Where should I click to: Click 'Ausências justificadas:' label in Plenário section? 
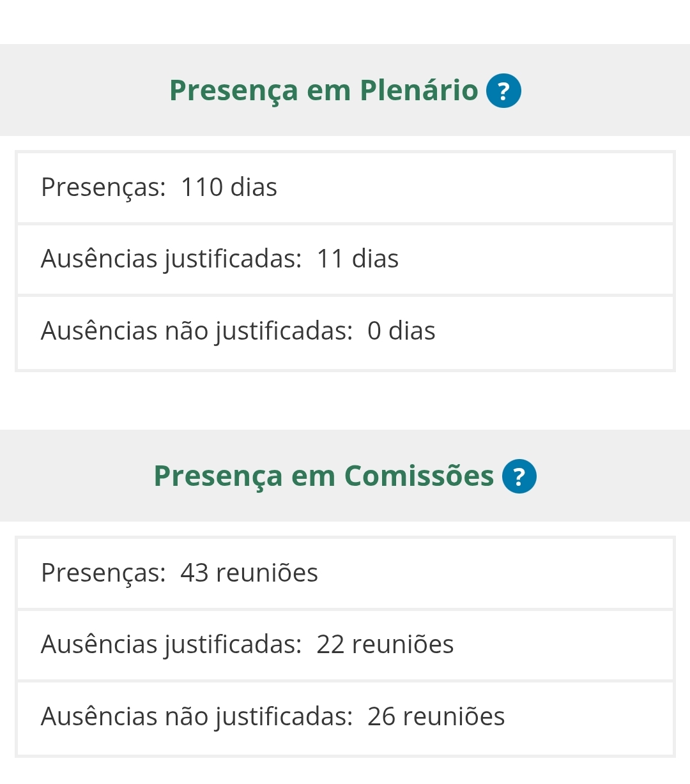[x=171, y=259]
